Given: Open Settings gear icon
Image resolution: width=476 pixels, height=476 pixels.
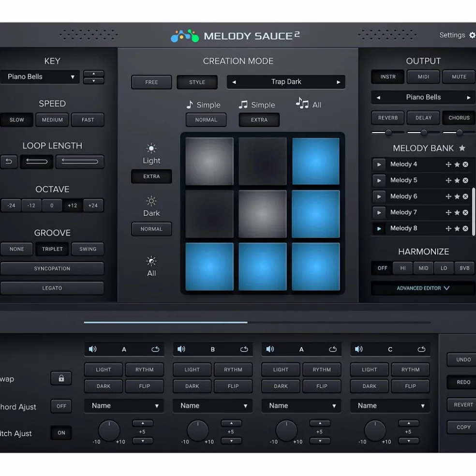Looking at the screenshot, I should [472, 35].
